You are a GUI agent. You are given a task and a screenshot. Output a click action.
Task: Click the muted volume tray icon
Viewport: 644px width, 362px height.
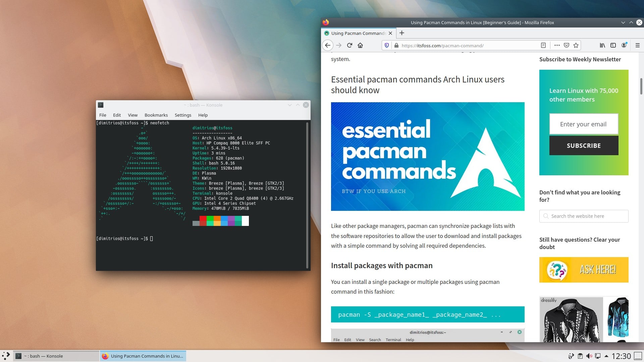(x=589, y=356)
